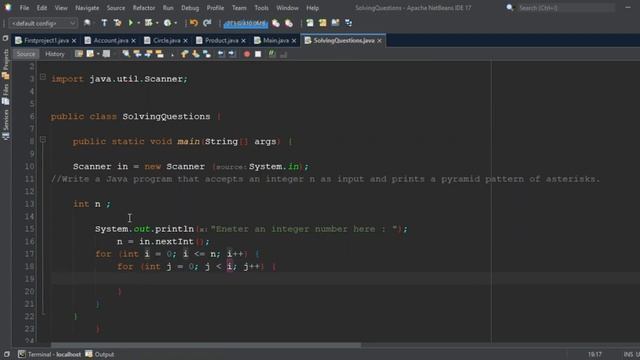
Task: Run the project with green play icon
Action: click(131, 23)
